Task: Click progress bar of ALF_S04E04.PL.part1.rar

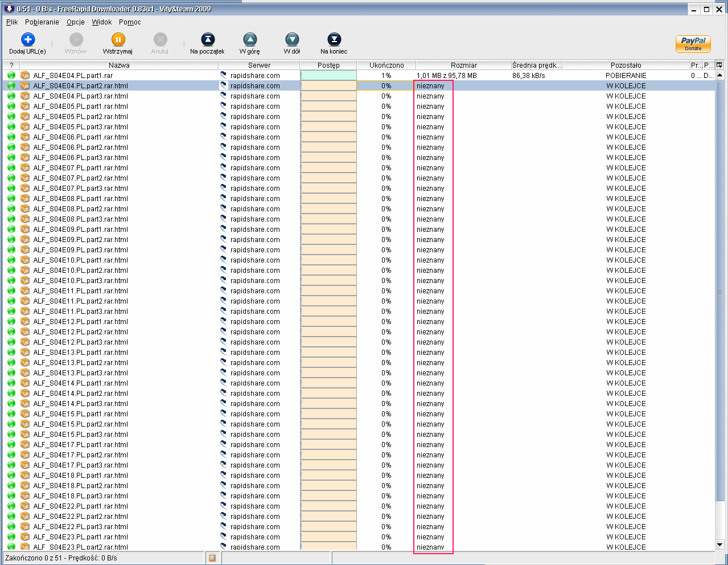Action: pyautogui.click(x=328, y=75)
